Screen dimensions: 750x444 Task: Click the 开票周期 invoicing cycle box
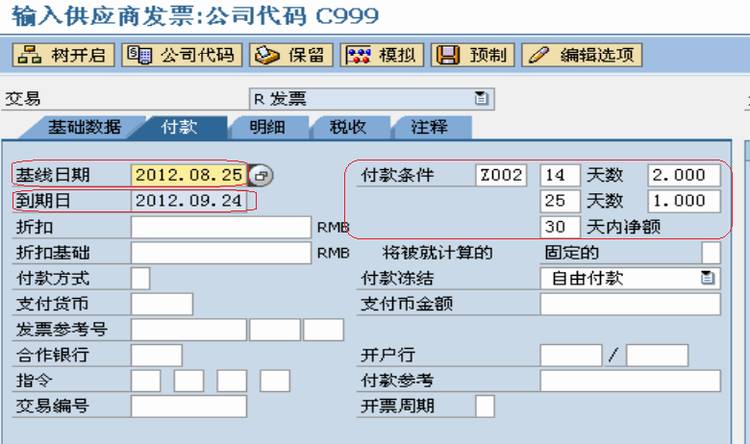[485, 406]
